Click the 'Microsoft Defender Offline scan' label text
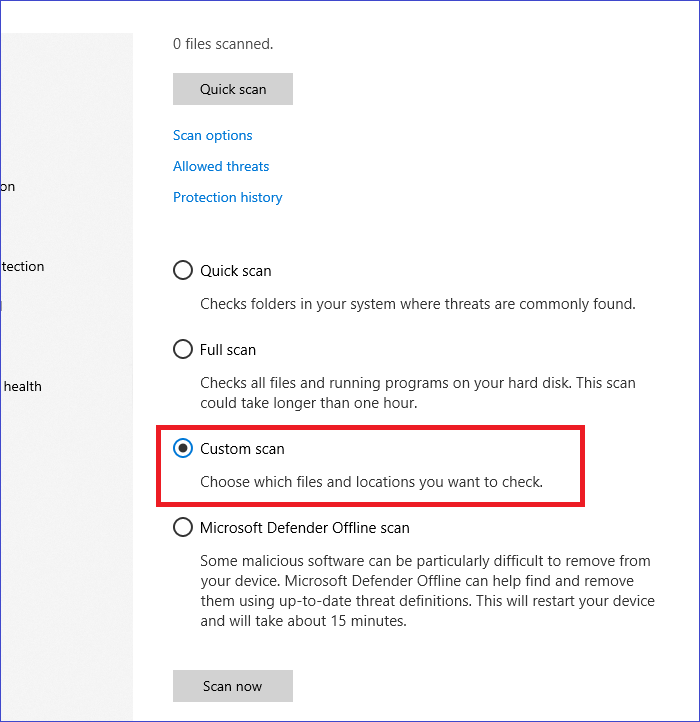 [305, 527]
